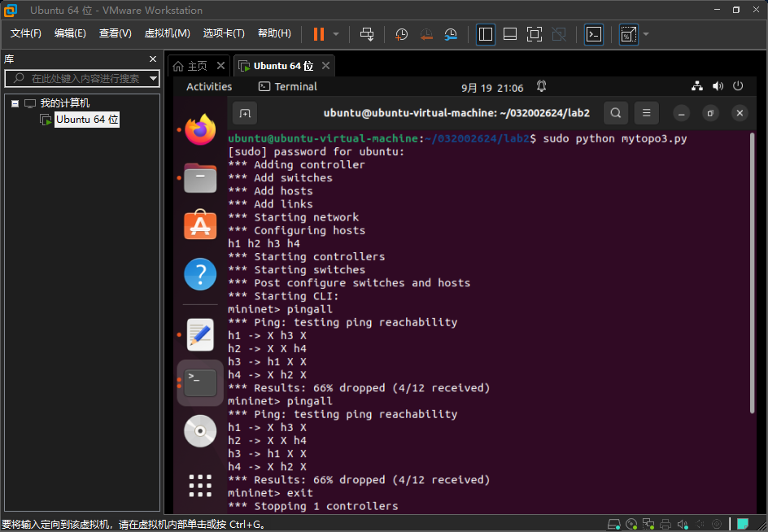Open the 帮助(H) menu

click(x=274, y=33)
